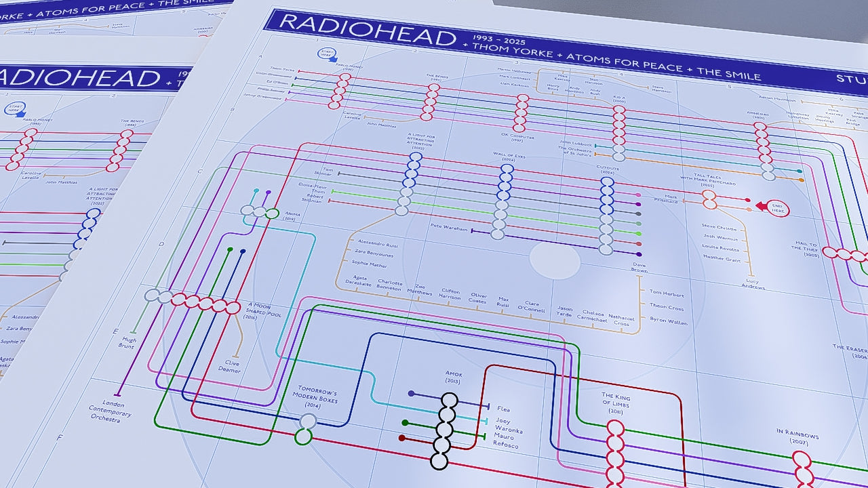Click the Clifton Harrison name

pos(450,293)
